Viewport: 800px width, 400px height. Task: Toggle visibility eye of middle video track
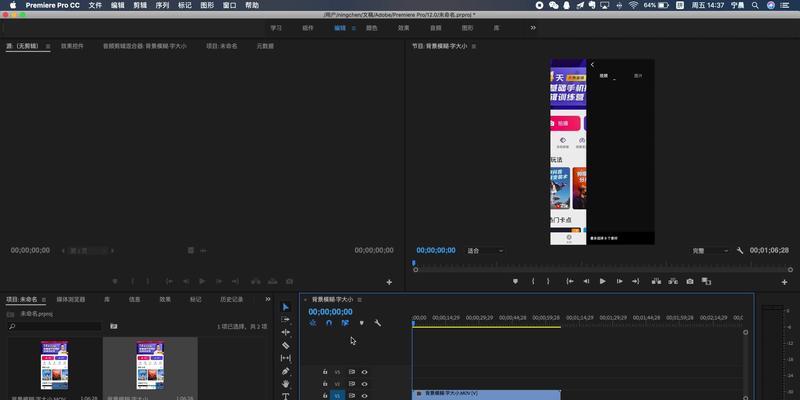tap(364, 384)
